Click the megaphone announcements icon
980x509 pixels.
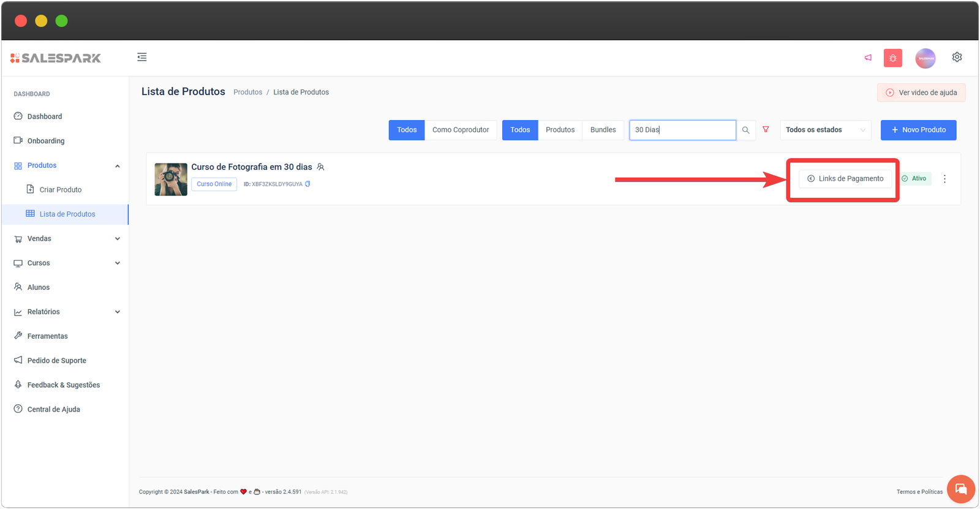tap(868, 58)
